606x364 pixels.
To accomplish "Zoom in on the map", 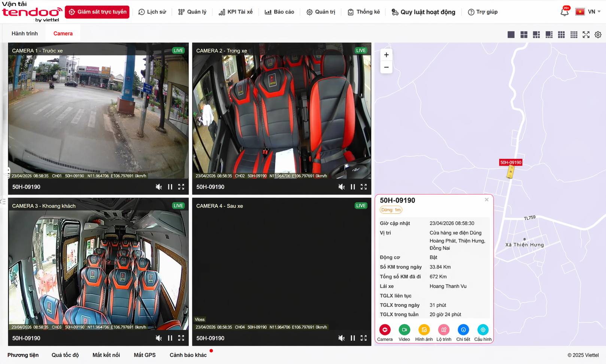I will pyautogui.click(x=386, y=55).
